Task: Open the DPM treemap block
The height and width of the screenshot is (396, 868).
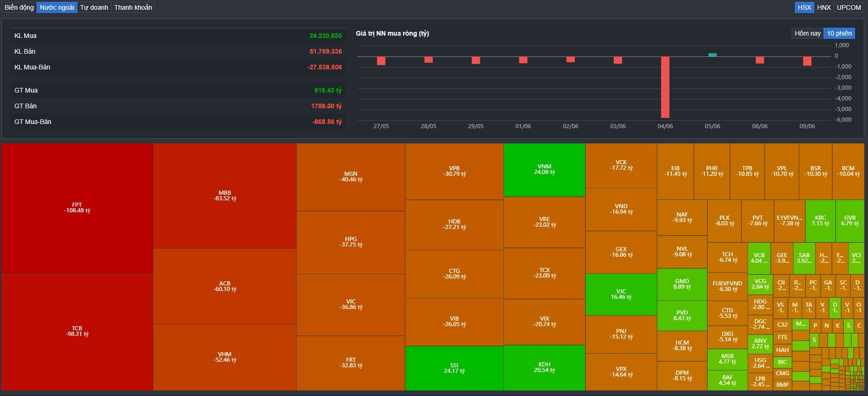Action: [682, 376]
